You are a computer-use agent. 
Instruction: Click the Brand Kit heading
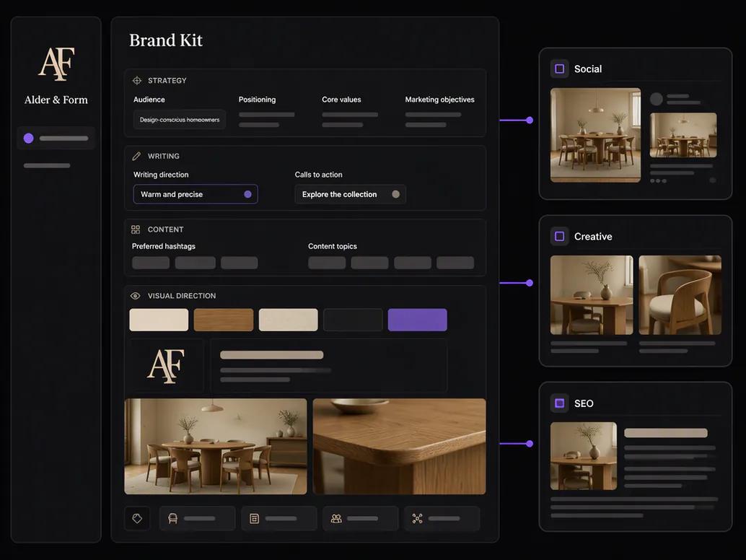(166, 40)
